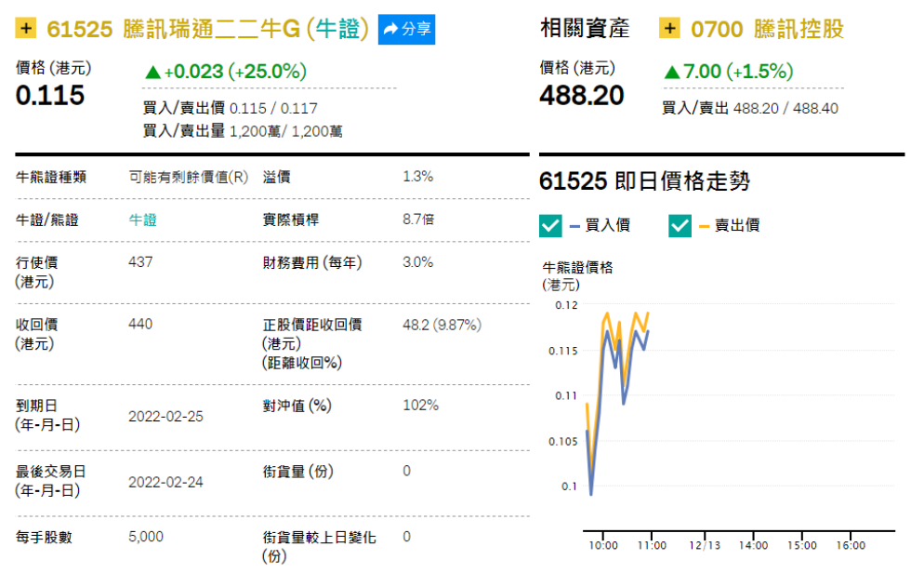924x573 pixels.
Task: Click the 11:00 tick on chart axis
Action: click(652, 546)
